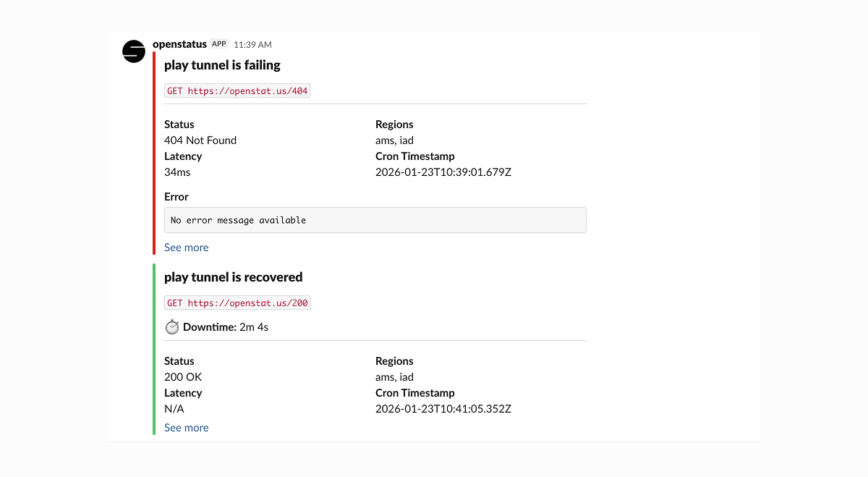Select the GET https://openstat.us/200 code snippet
The image size is (868, 477).
click(237, 303)
